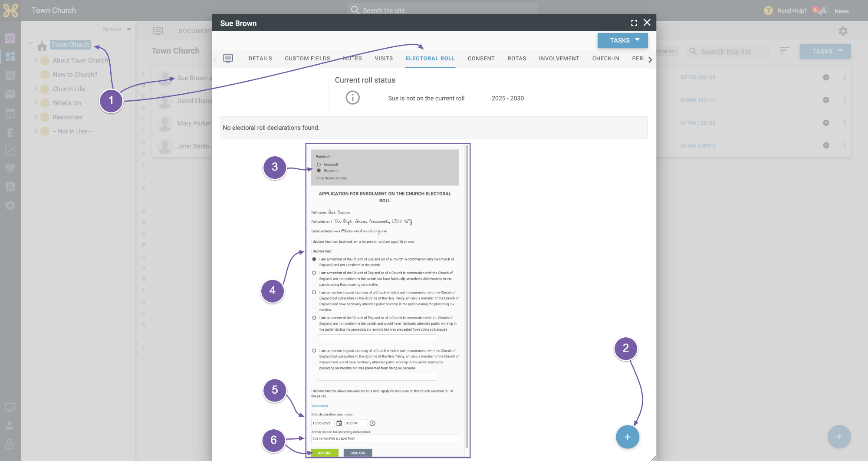868x461 pixels.
Task: Click the monitor screen icon in sidebar
Action: (10, 407)
